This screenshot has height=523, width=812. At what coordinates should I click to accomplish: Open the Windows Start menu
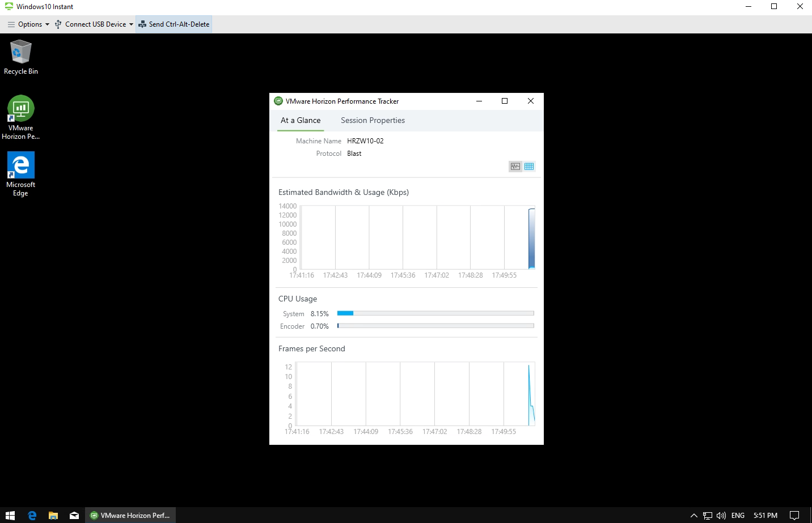coord(10,515)
